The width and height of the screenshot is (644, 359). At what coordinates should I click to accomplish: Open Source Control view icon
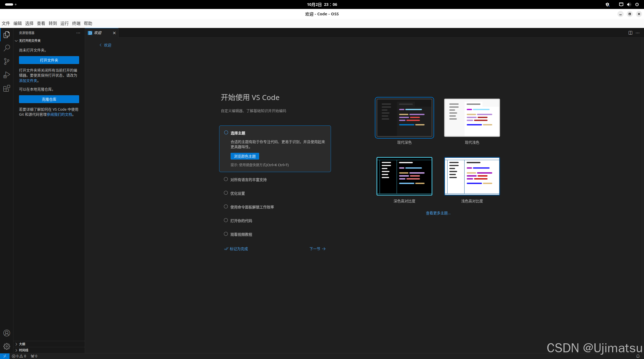(x=7, y=61)
